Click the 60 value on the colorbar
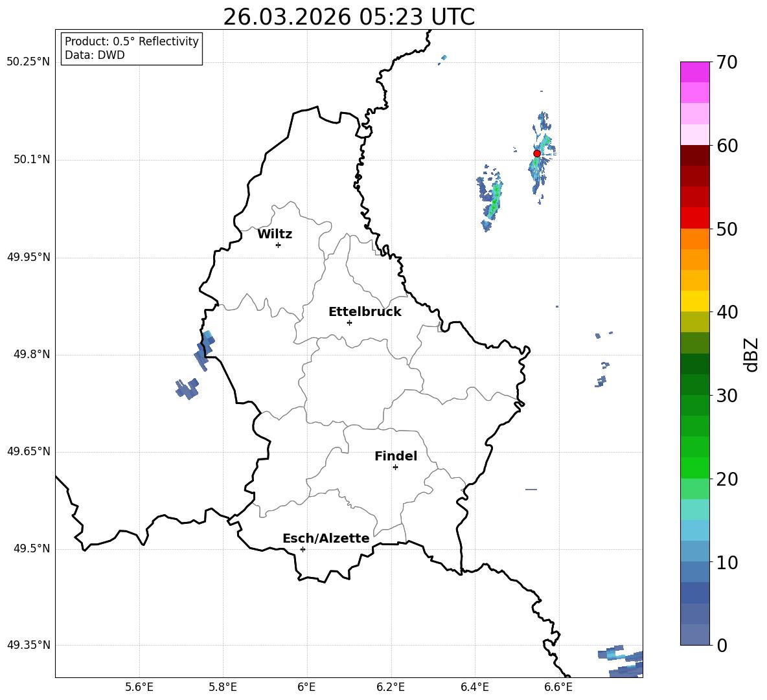 coord(727,146)
